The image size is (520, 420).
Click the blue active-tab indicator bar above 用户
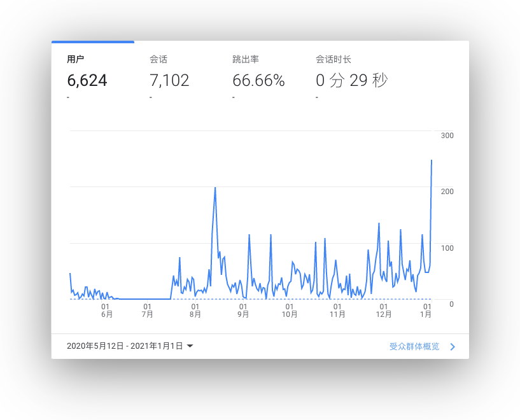click(x=92, y=42)
